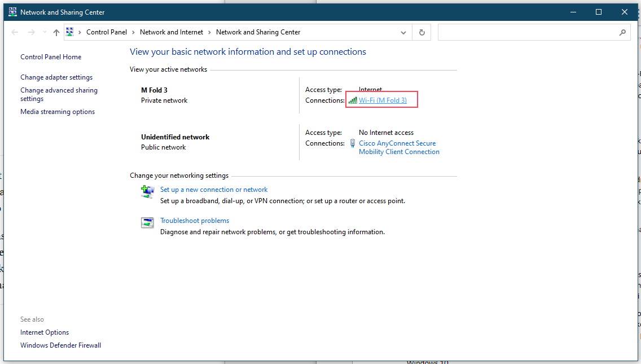Expand the address bar history dropdown
The height and width of the screenshot is (364, 641).
403,33
